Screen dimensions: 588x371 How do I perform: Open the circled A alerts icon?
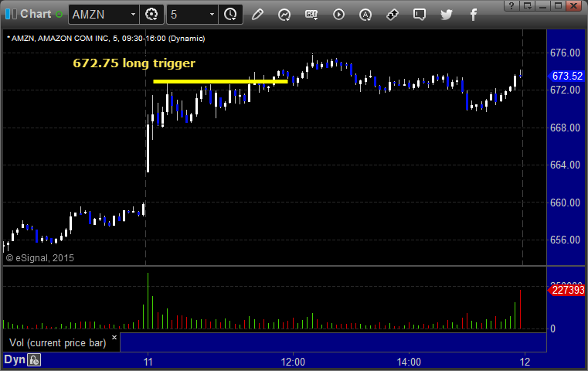tap(365, 15)
